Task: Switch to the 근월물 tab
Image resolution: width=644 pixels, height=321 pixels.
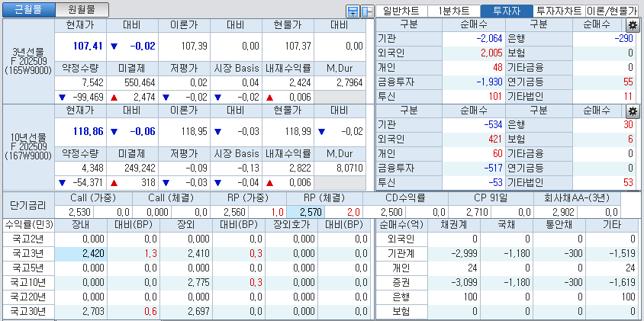Action: (x=28, y=9)
